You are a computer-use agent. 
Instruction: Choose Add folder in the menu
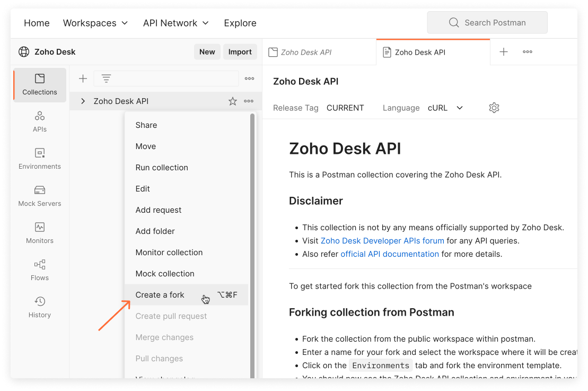[187, 231]
